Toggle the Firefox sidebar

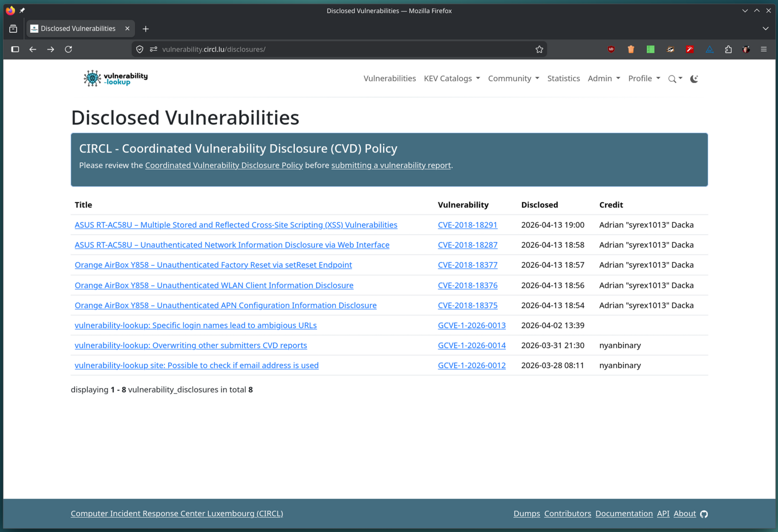(x=15, y=49)
